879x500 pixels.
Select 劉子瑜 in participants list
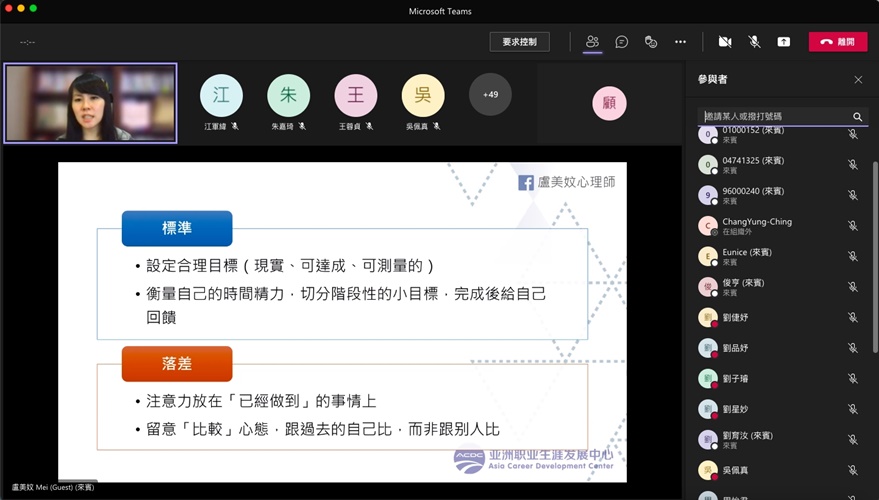[x=736, y=379]
